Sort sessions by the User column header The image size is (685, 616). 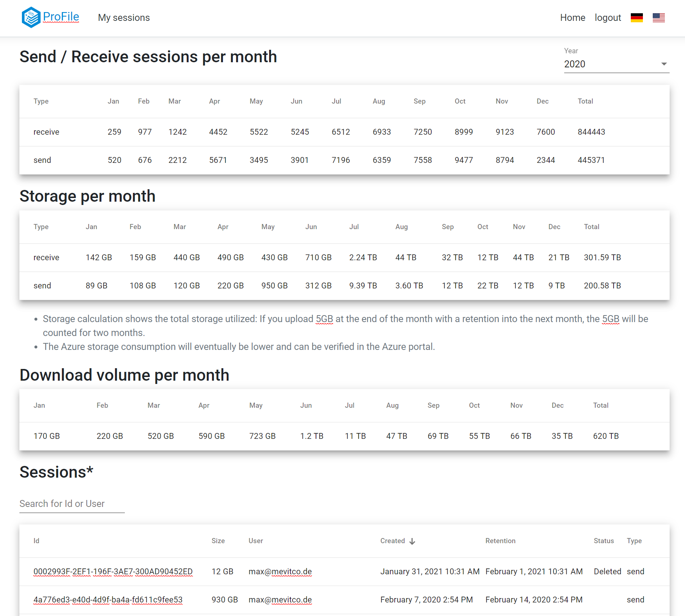tap(256, 541)
